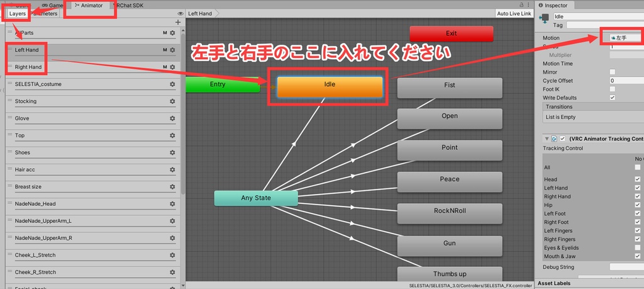Viewport: 644px width, 289px height.
Task: Toggle the All tracking checkbox
Action: point(638,167)
